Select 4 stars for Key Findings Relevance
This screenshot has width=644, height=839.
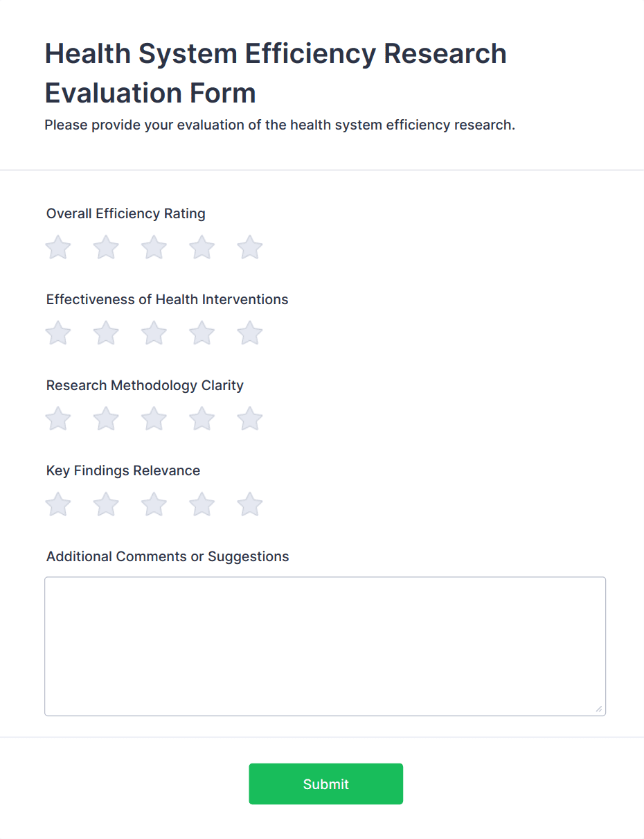[x=202, y=504]
